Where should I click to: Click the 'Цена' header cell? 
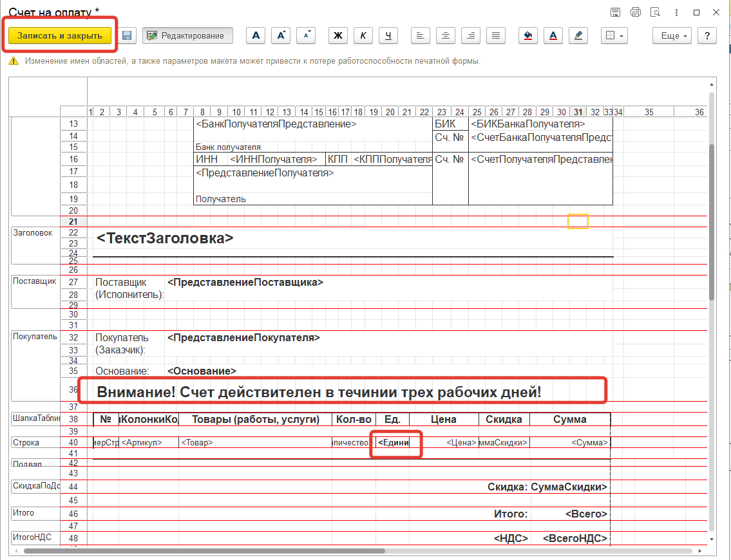point(444,419)
